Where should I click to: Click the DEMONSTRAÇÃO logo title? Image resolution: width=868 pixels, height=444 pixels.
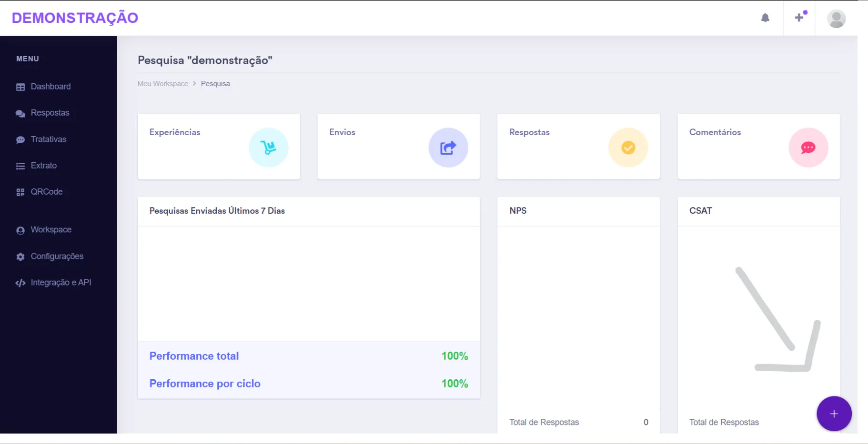point(75,18)
